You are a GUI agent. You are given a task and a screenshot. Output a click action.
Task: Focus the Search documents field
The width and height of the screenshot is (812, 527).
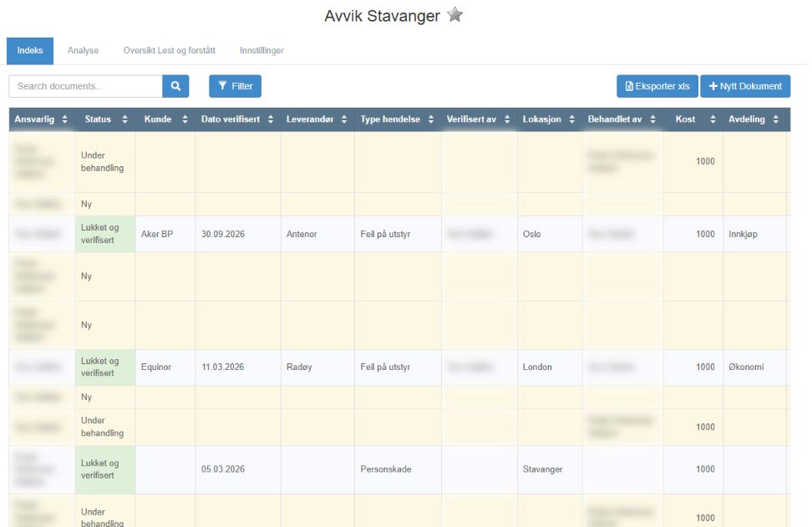point(85,86)
